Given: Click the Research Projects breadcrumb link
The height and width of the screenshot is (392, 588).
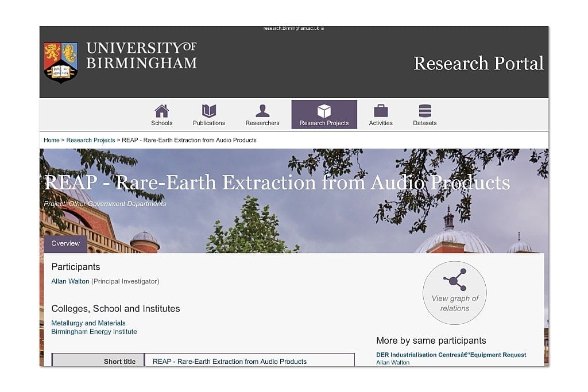Looking at the screenshot, I should tap(91, 140).
